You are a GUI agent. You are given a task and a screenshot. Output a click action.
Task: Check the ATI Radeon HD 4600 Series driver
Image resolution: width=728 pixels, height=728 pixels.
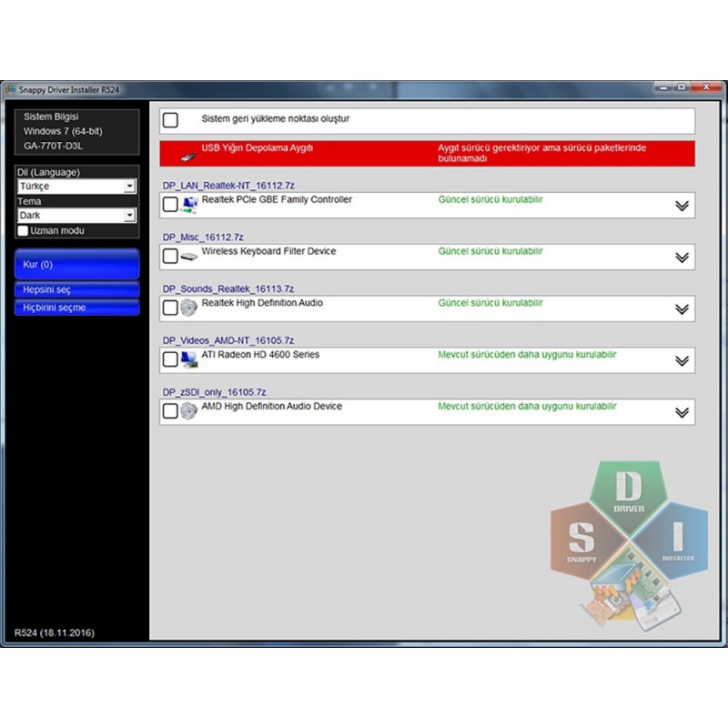(x=170, y=359)
